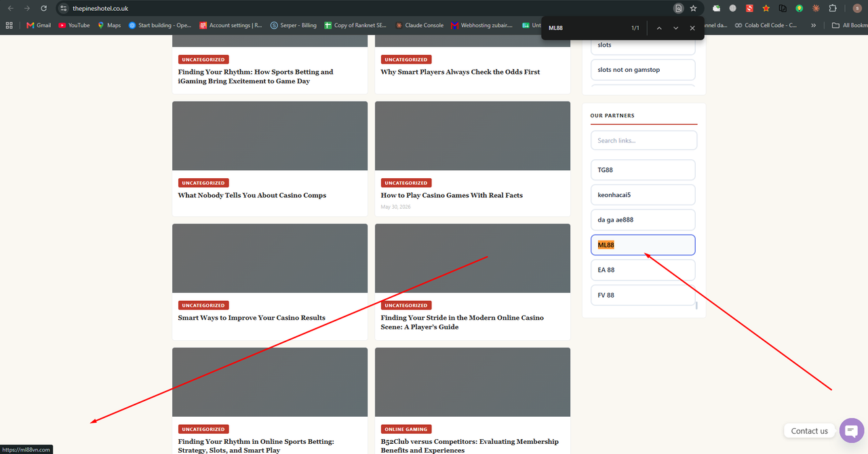Open the apps grid in bookmarks bar
868x454 pixels.
(9, 25)
